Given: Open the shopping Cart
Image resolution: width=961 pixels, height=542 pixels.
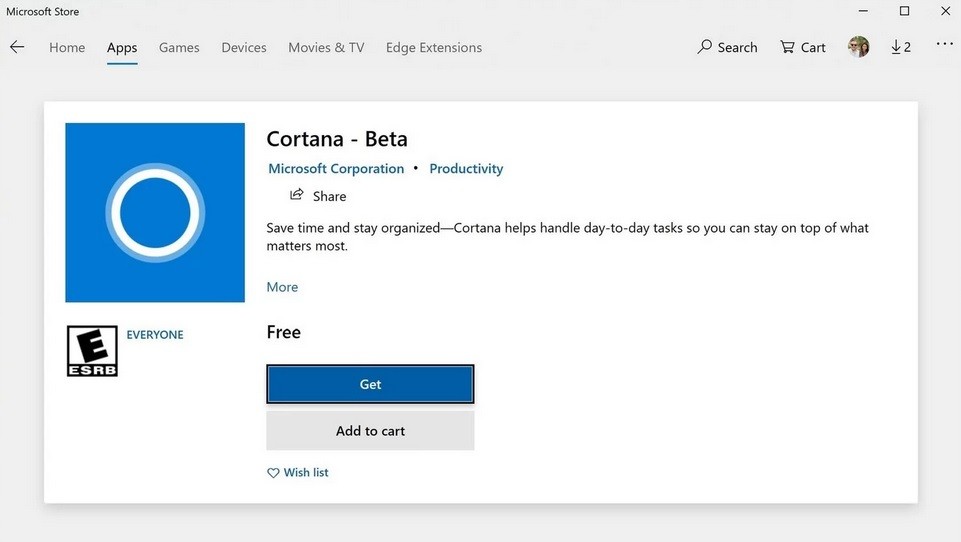Looking at the screenshot, I should (803, 47).
